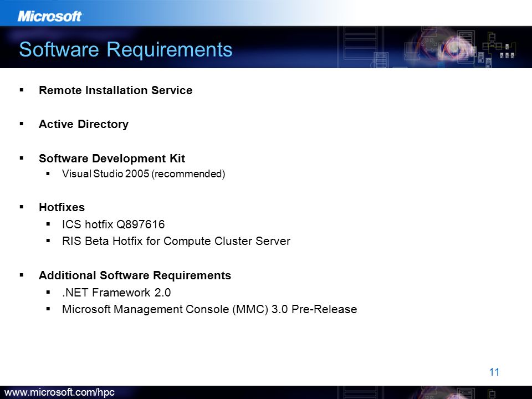Screen dimensions: 532x399
Task: Open the www.microsoft.com/hpc link
Action: coord(59,392)
